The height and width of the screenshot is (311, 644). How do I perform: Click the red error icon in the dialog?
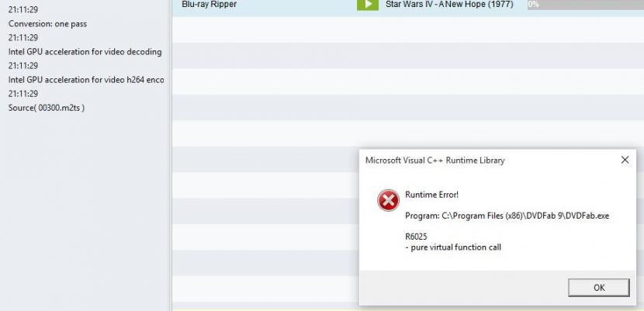[x=388, y=201]
